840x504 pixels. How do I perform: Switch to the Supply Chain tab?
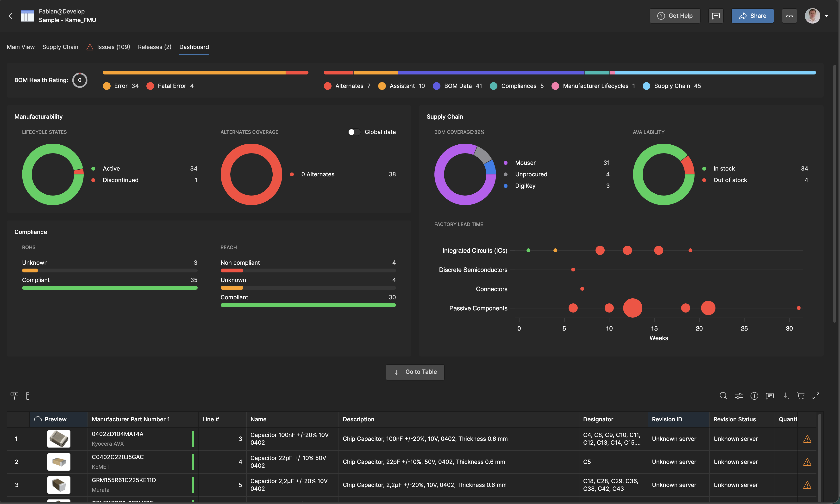(x=60, y=47)
